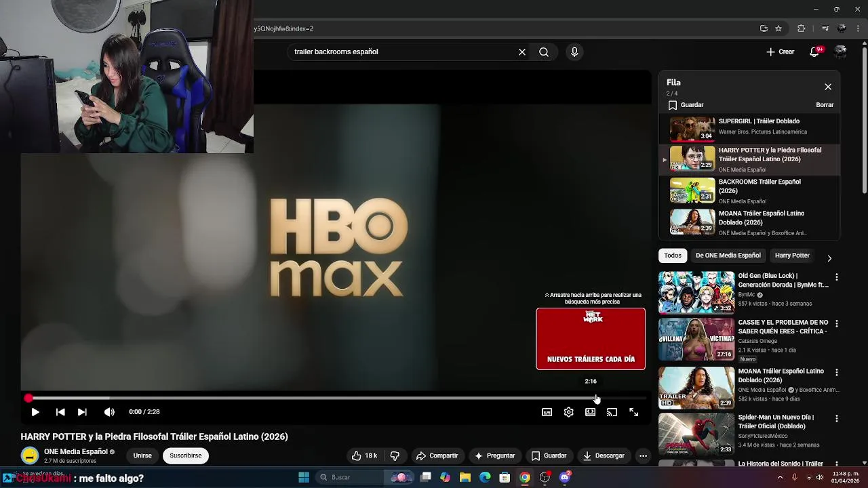868x488 pixels.
Task: Open Chrome profile avatar in toolbar
Action: click(842, 28)
